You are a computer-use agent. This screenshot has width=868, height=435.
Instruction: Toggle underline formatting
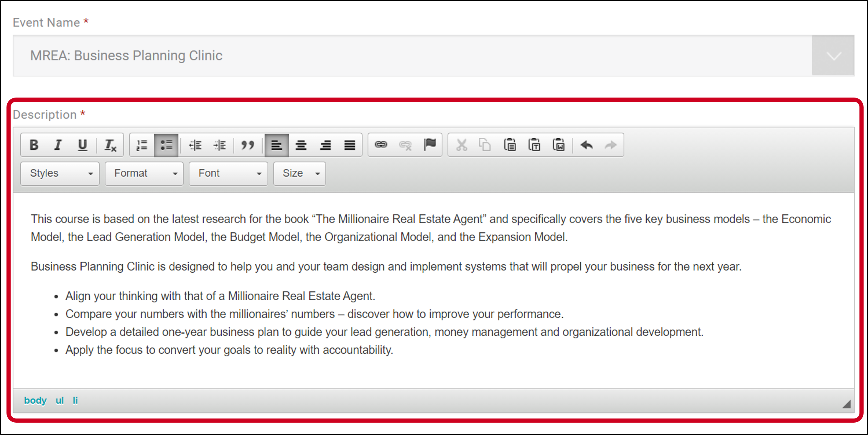coord(83,145)
